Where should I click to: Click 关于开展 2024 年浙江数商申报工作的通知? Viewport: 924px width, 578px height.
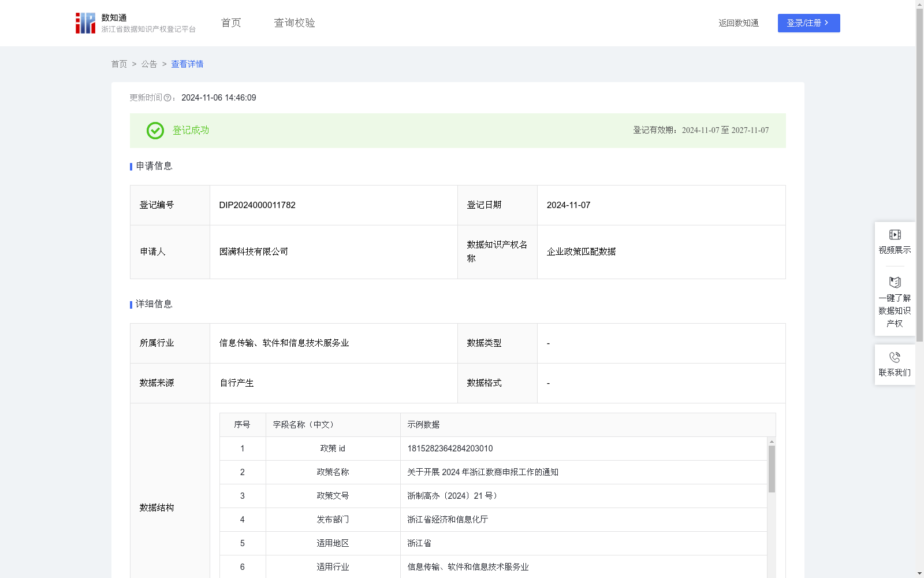483,472
